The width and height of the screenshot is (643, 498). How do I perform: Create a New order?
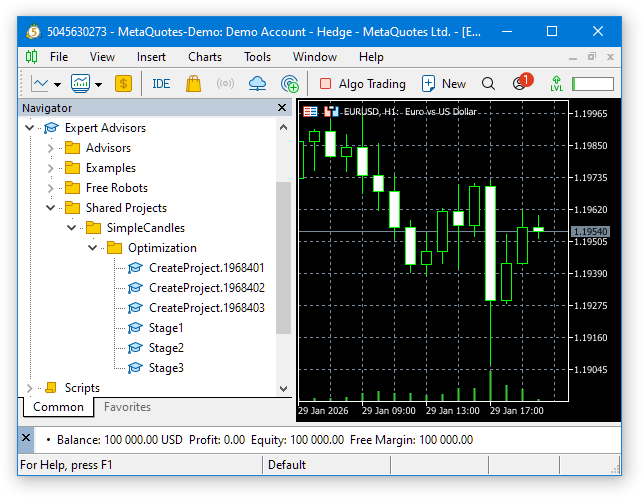(444, 84)
